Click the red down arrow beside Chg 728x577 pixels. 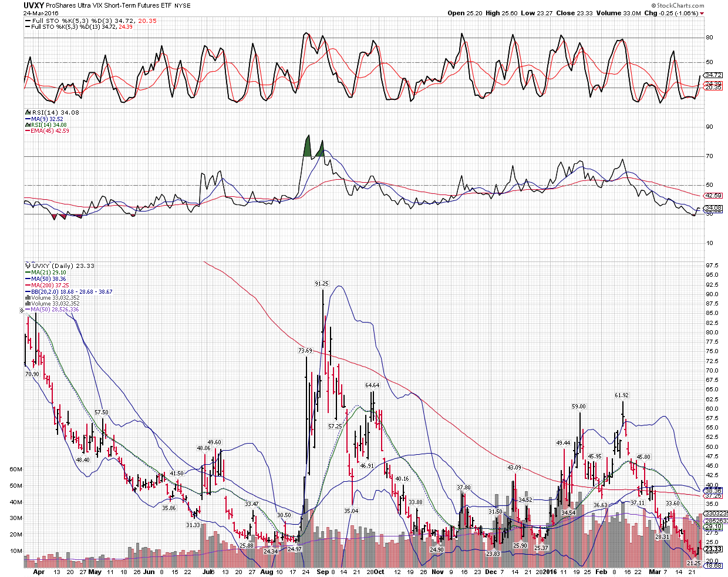[x=702, y=14]
